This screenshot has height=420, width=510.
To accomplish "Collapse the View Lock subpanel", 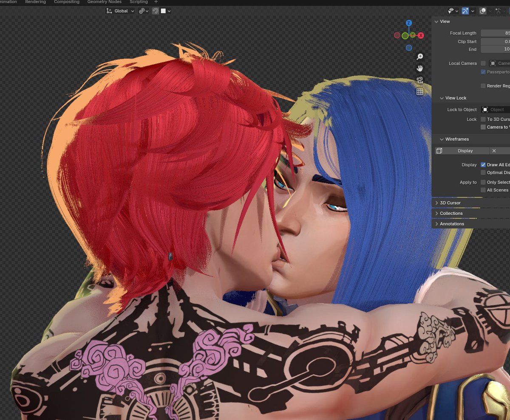I will (441, 98).
